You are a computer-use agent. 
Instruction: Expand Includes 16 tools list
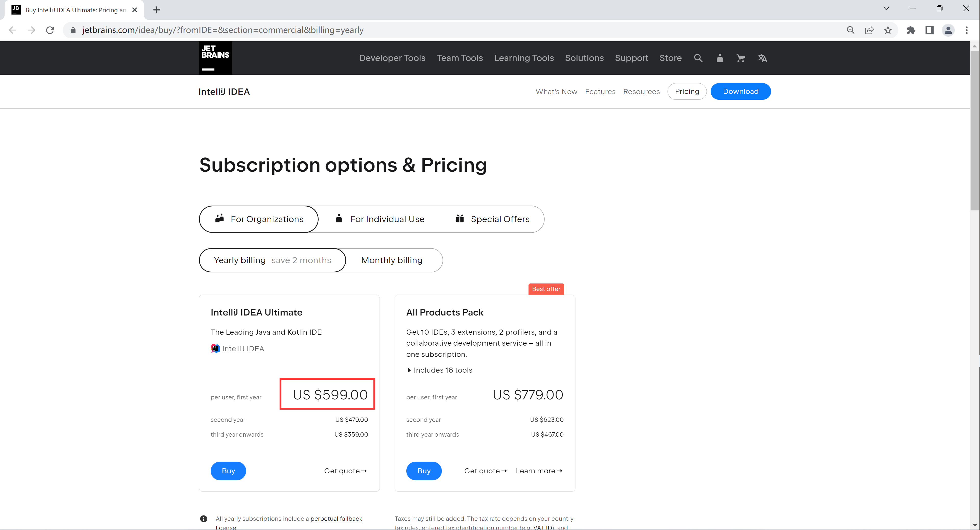[x=439, y=370]
